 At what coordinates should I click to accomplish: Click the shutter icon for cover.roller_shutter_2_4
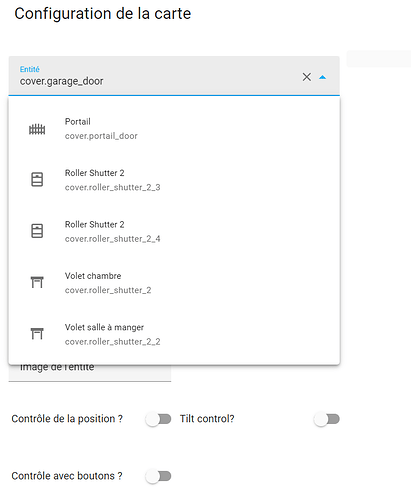[37, 231]
